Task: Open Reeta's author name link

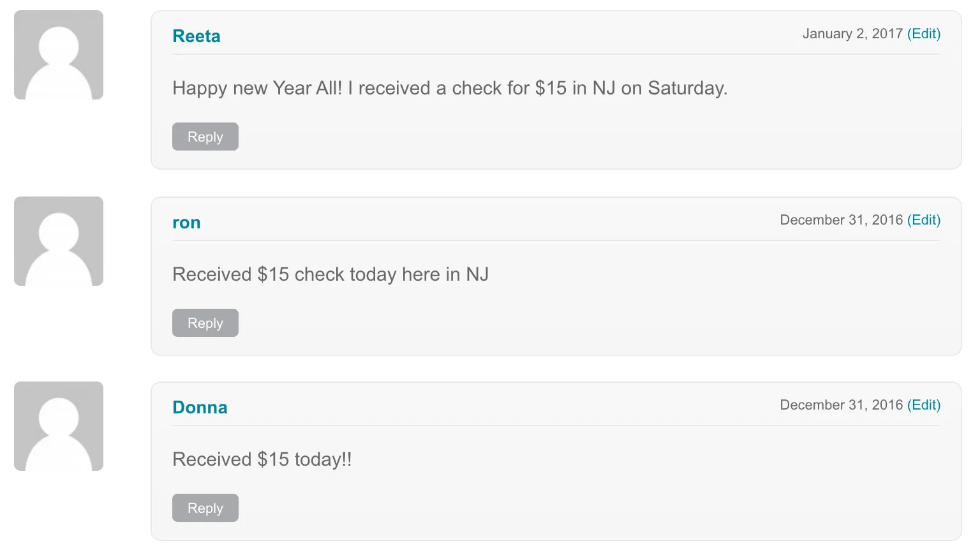Action: [197, 36]
